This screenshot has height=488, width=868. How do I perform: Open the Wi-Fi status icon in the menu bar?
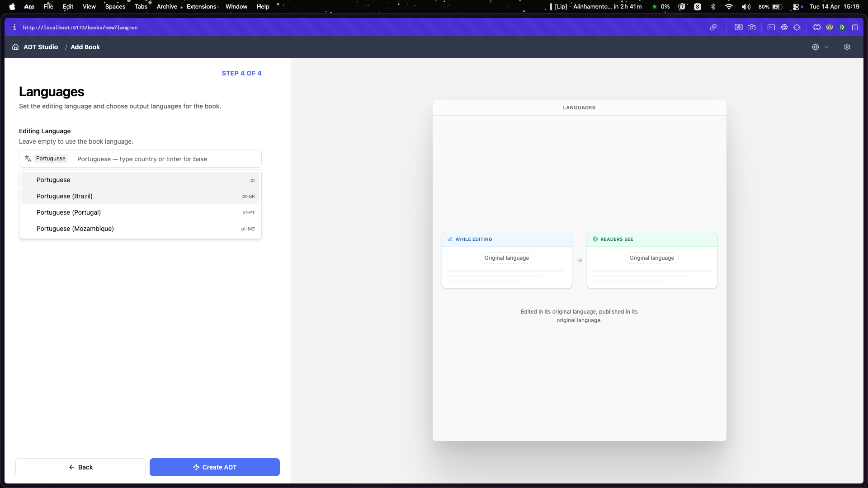[x=729, y=7]
